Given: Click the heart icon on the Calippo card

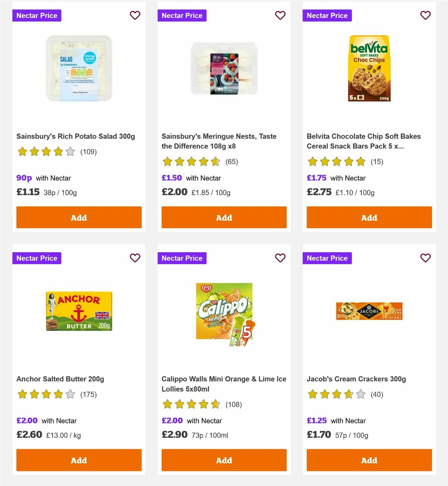Looking at the screenshot, I should pyautogui.click(x=280, y=258).
